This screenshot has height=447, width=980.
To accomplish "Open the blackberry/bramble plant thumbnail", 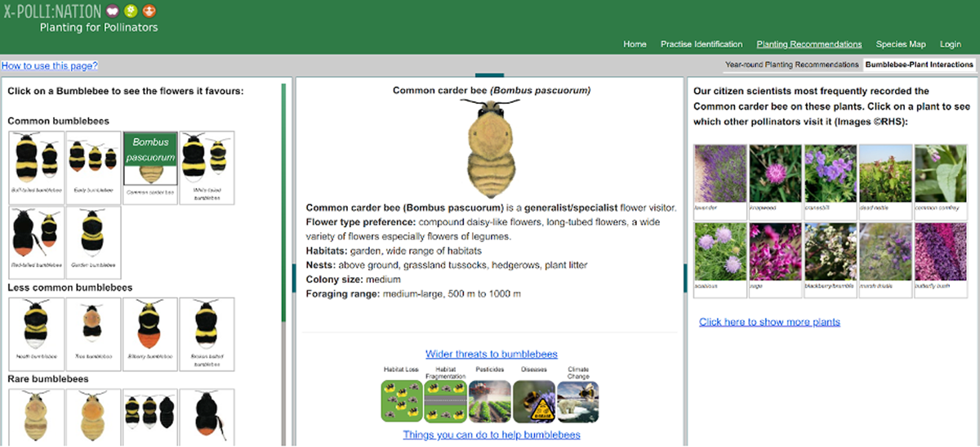I will 831,259.
